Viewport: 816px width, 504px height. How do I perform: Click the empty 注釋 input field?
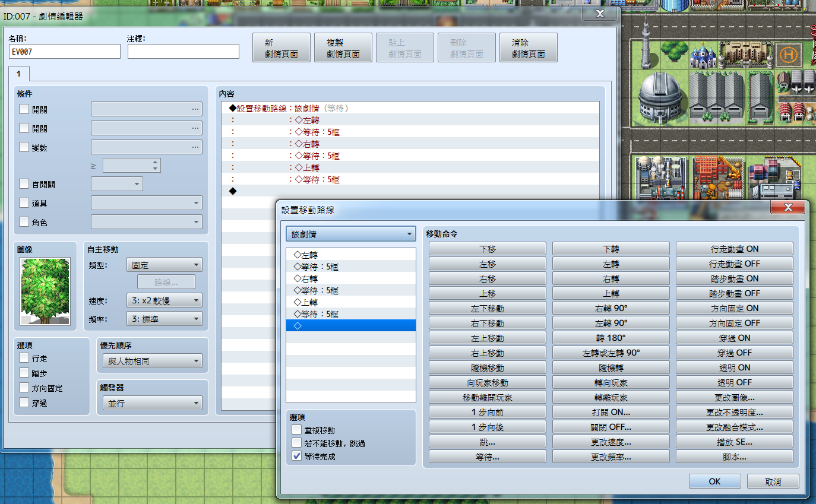[x=184, y=52]
